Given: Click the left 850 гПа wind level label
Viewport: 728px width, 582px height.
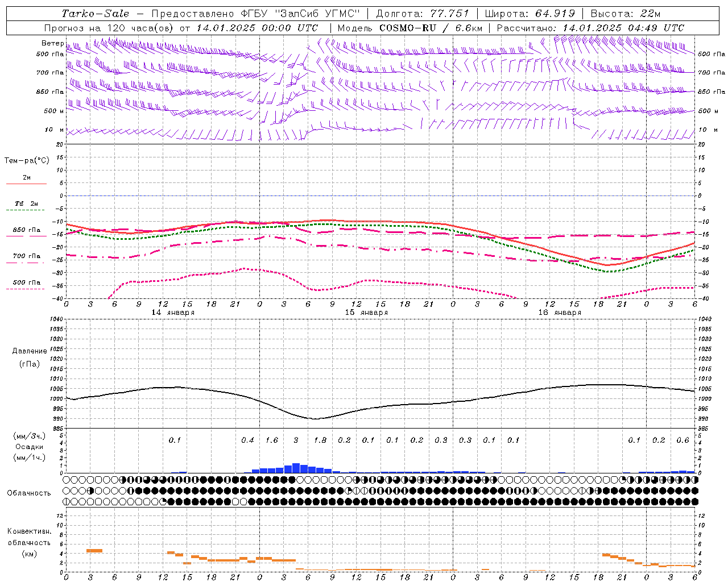Looking at the screenshot, I should tap(50, 92).
